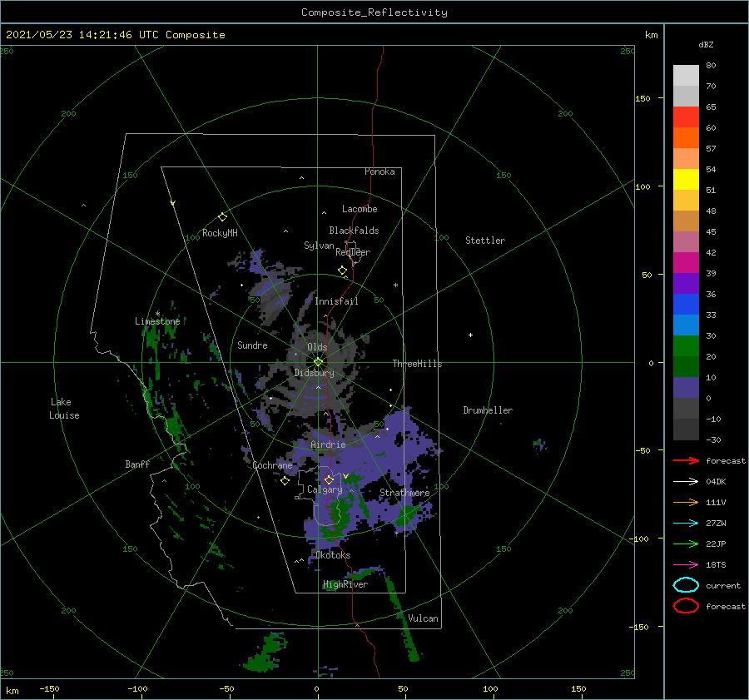Image resolution: width=749 pixels, height=700 pixels.
Task: Click the yellow marker near RockyMH
Action: [222, 217]
